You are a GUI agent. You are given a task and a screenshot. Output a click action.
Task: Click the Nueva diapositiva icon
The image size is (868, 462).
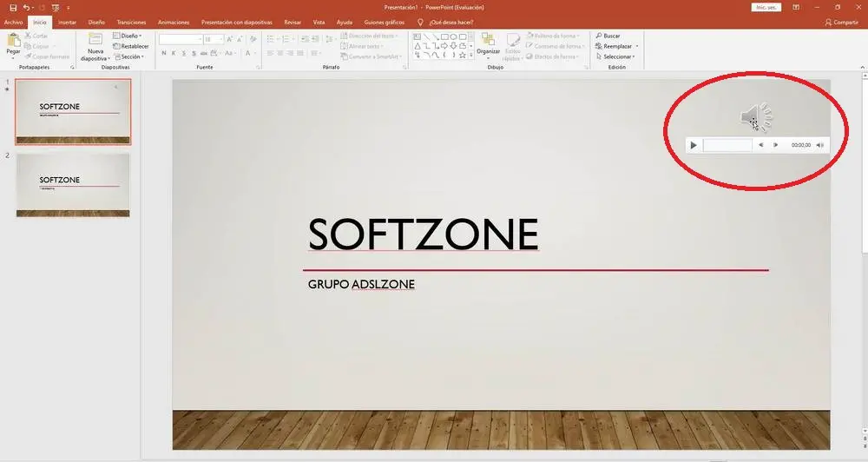[95, 39]
